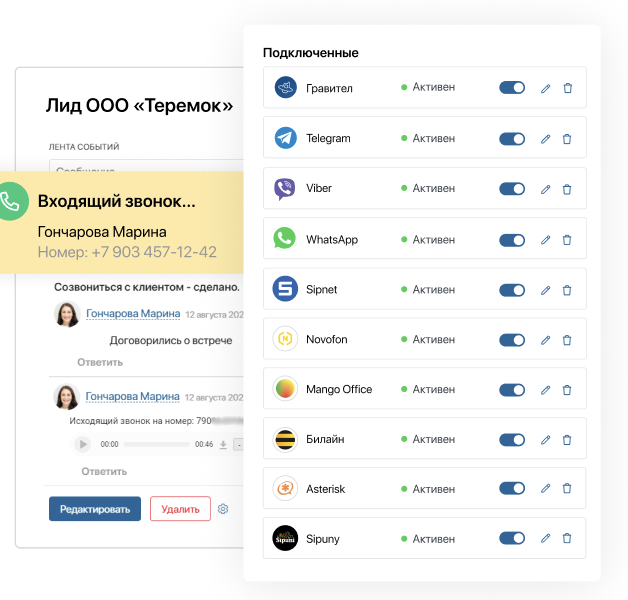Image resolution: width=628 pixels, height=600 pixels.
Task: Disable the Билайн toggle switch
Action: point(512,439)
